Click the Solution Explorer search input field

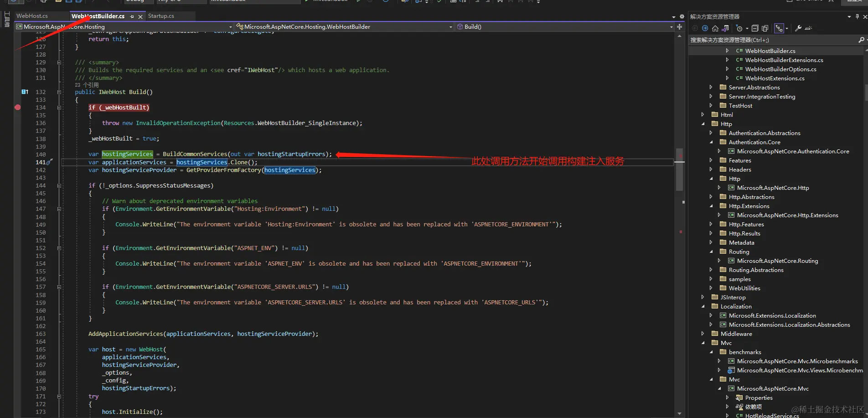(773, 40)
